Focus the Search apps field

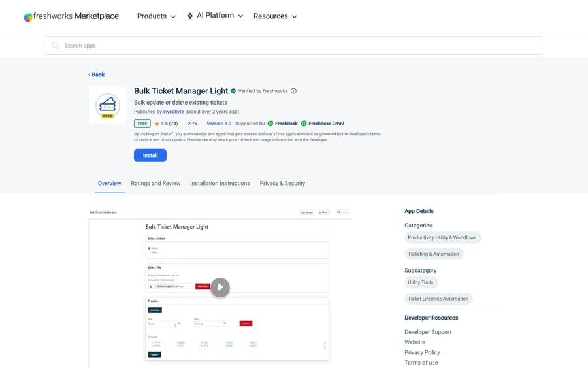(293, 45)
